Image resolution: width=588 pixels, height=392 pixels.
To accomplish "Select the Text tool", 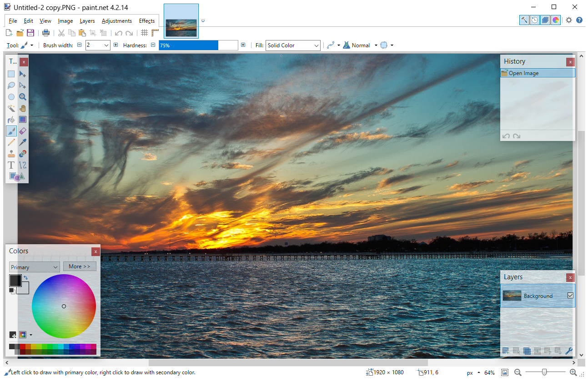I will click(11, 165).
